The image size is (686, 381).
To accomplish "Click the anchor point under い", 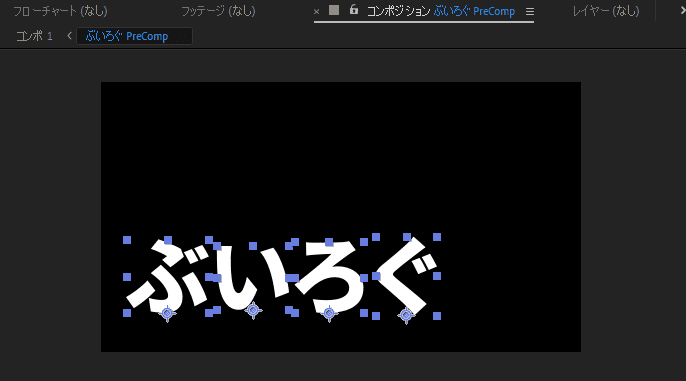I will point(253,311).
